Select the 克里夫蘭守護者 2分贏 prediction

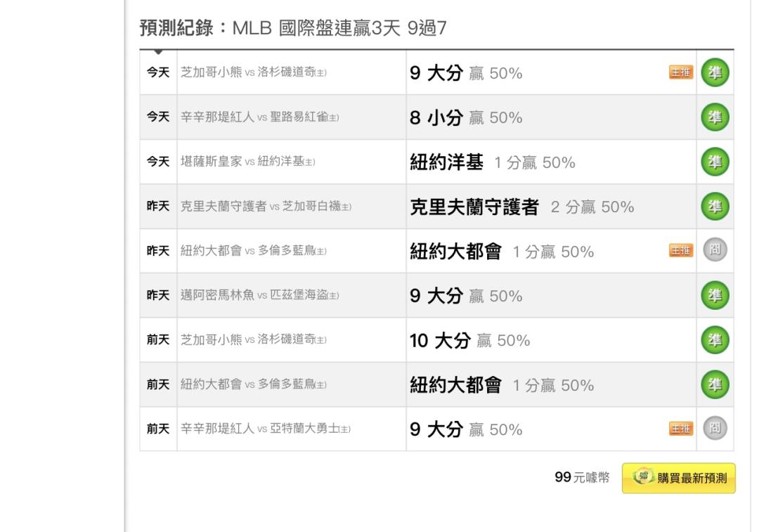tap(521, 207)
